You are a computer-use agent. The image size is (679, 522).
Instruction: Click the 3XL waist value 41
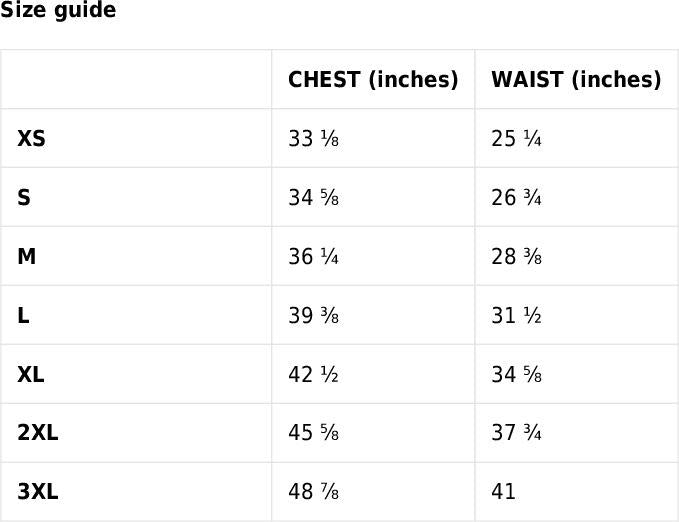pyautogui.click(x=504, y=492)
